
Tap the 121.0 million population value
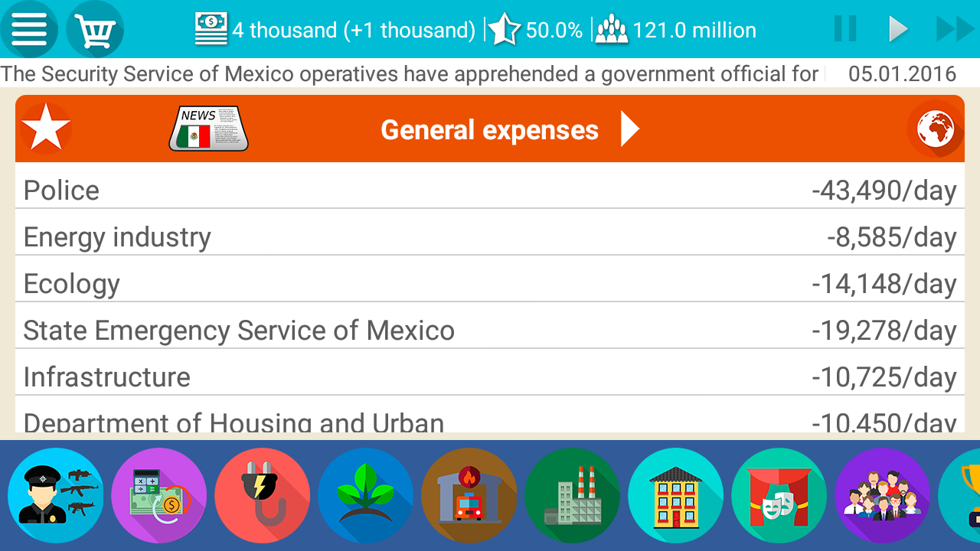click(x=694, y=31)
